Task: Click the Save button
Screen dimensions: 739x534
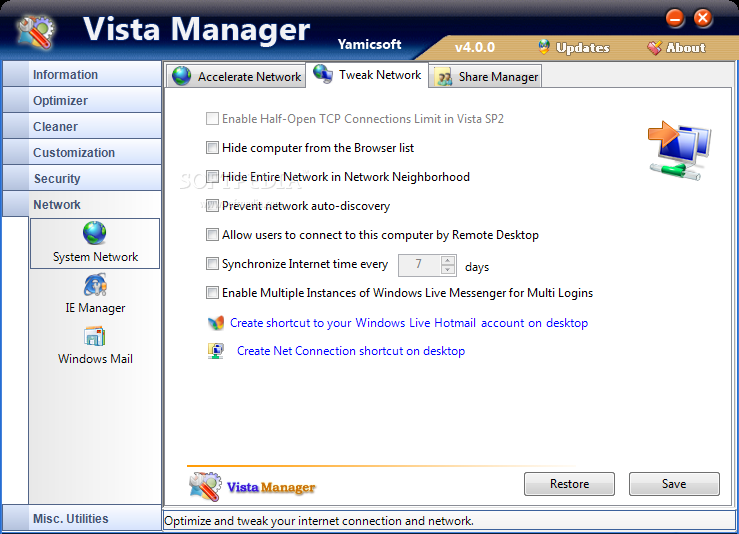Action: pos(674,484)
